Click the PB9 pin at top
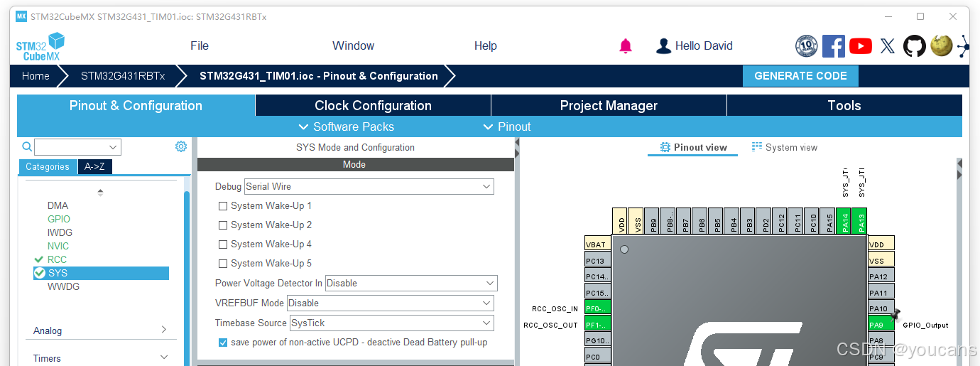The height and width of the screenshot is (366, 980). [653, 222]
